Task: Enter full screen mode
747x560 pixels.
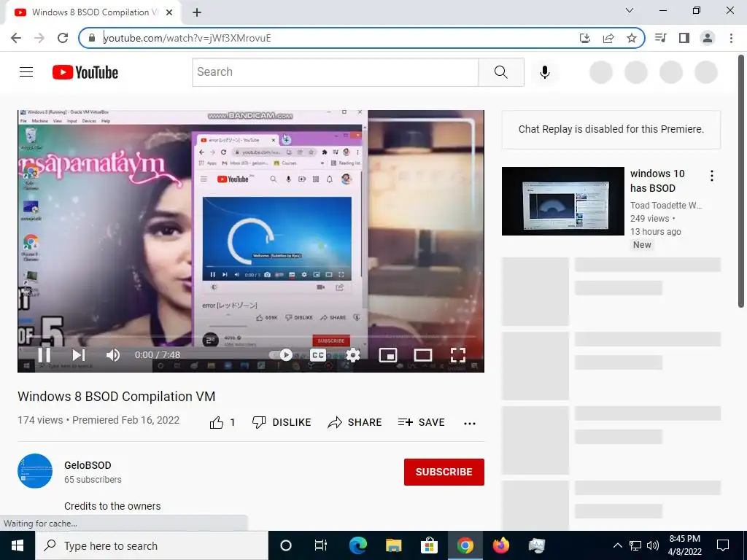Action: 458,355
